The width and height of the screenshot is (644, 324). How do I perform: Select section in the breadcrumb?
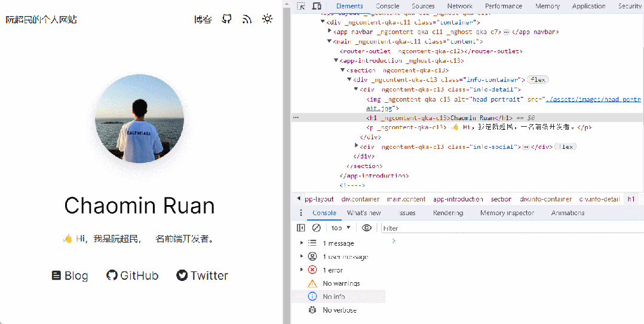point(501,199)
